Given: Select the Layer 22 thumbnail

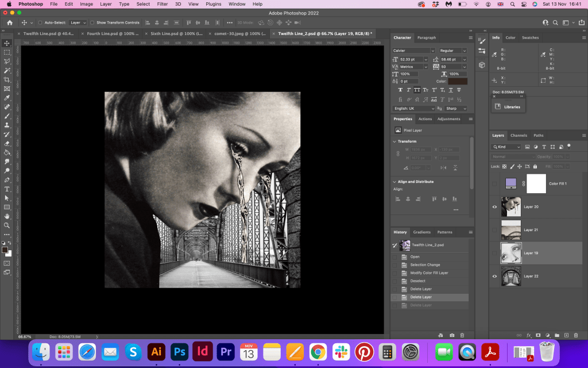Looking at the screenshot, I should [x=510, y=276].
